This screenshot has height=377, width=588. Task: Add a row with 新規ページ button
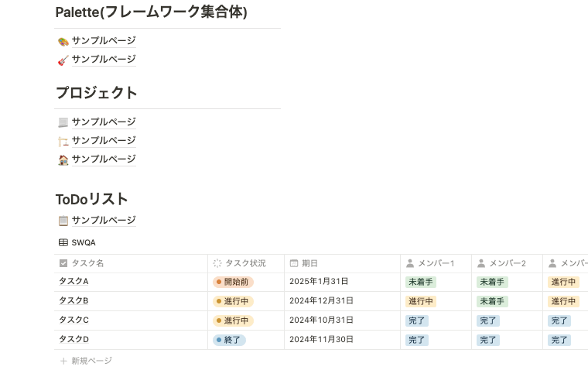click(91, 361)
